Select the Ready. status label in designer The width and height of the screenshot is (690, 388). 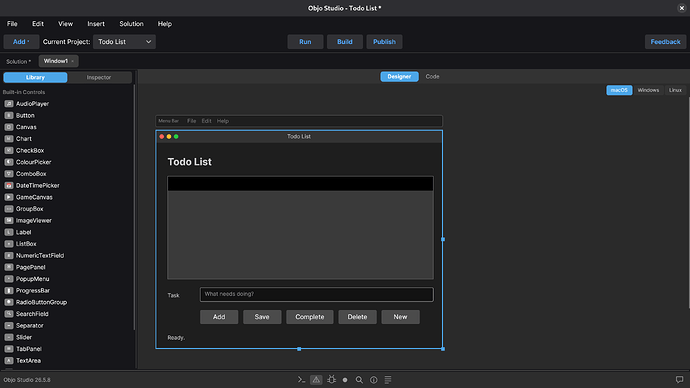176,338
